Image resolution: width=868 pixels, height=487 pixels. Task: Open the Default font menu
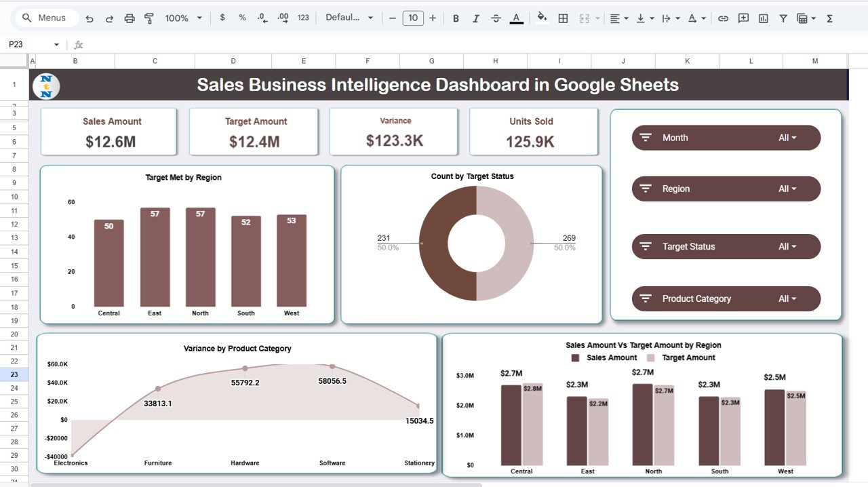point(349,18)
